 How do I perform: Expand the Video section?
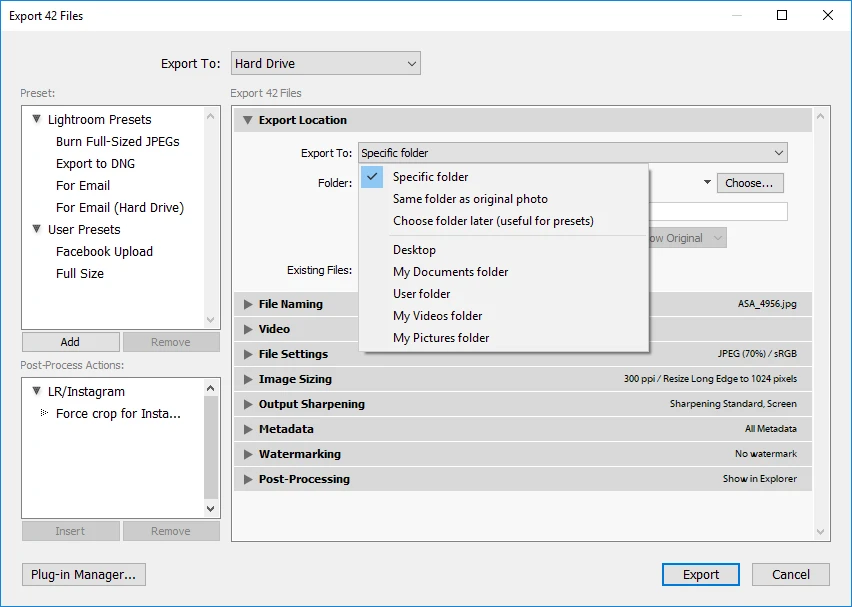point(248,329)
